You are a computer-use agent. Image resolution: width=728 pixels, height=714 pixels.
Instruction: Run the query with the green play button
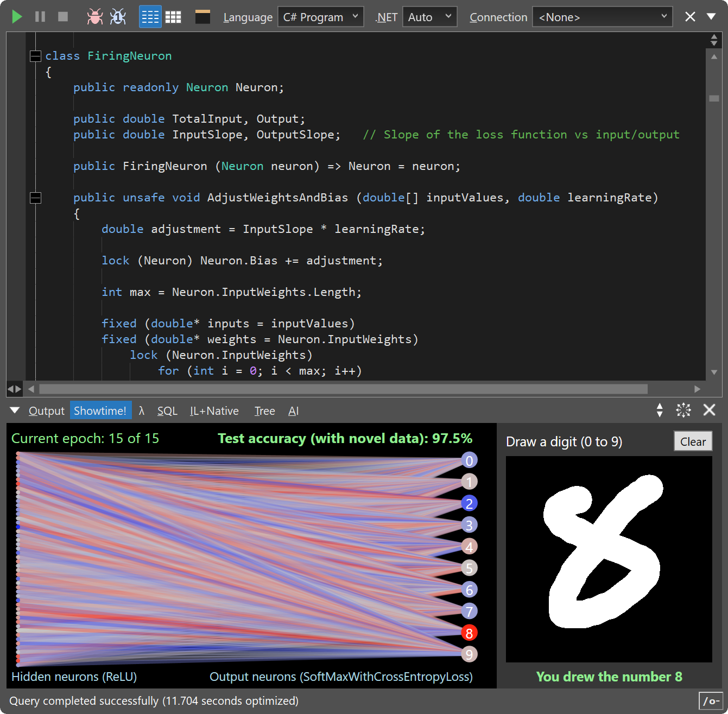17,17
